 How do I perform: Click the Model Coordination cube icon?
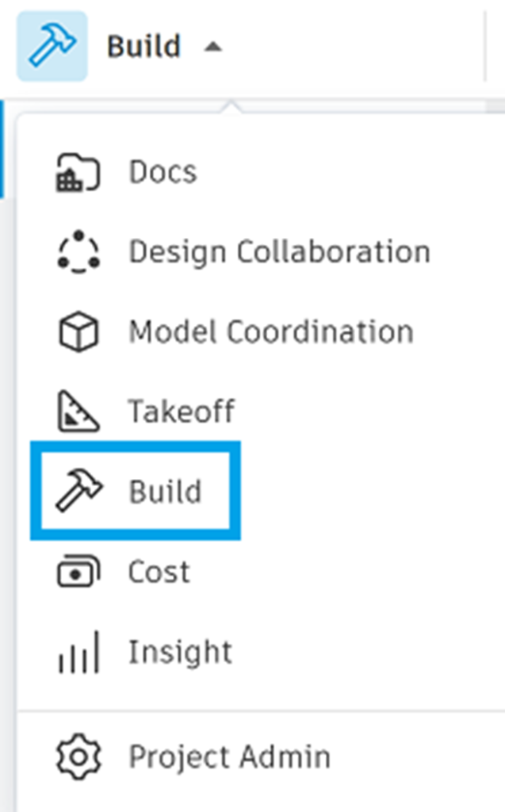(78, 331)
